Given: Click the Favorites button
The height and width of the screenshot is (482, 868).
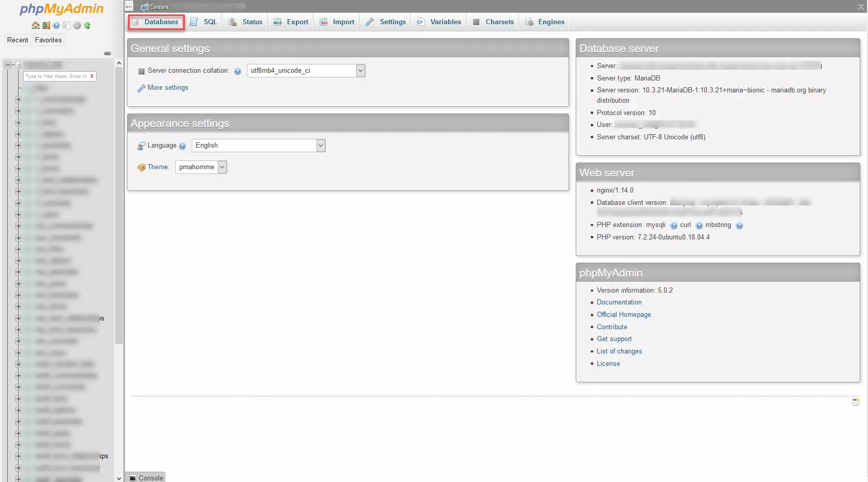Looking at the screenshot, I should click(x=49, y=40).
